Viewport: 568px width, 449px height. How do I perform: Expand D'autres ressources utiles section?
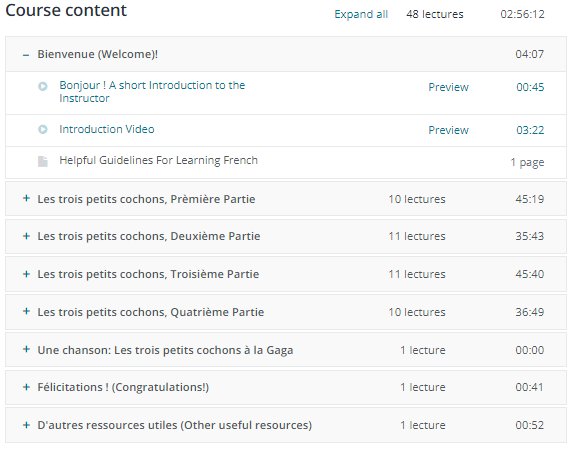click(26, 425)
